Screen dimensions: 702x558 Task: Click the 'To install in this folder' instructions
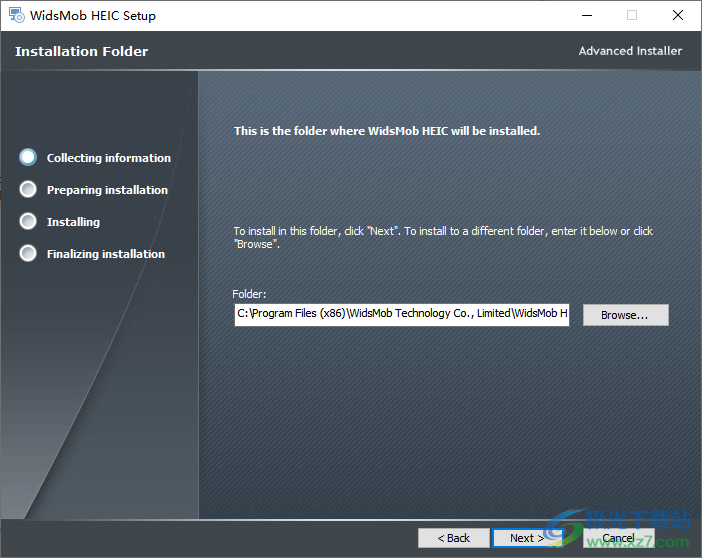pos(443,237)
